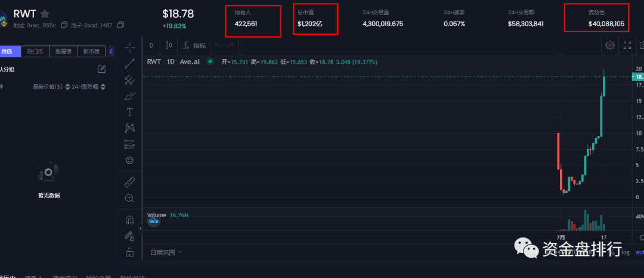
Task: Open chart settings gear icon
Action: (610, 45)
